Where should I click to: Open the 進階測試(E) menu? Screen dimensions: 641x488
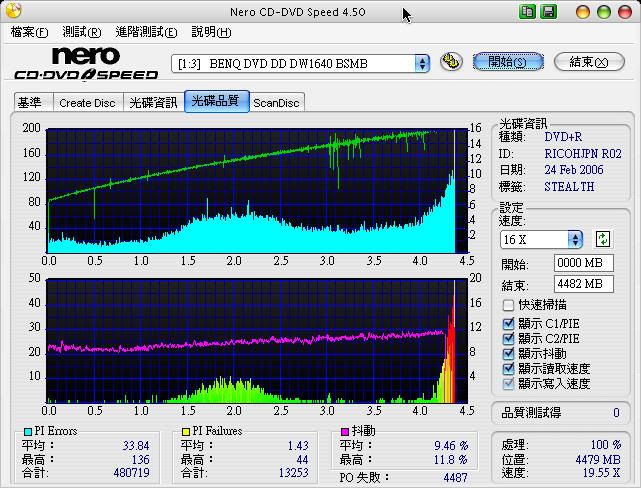coord(146,32)
